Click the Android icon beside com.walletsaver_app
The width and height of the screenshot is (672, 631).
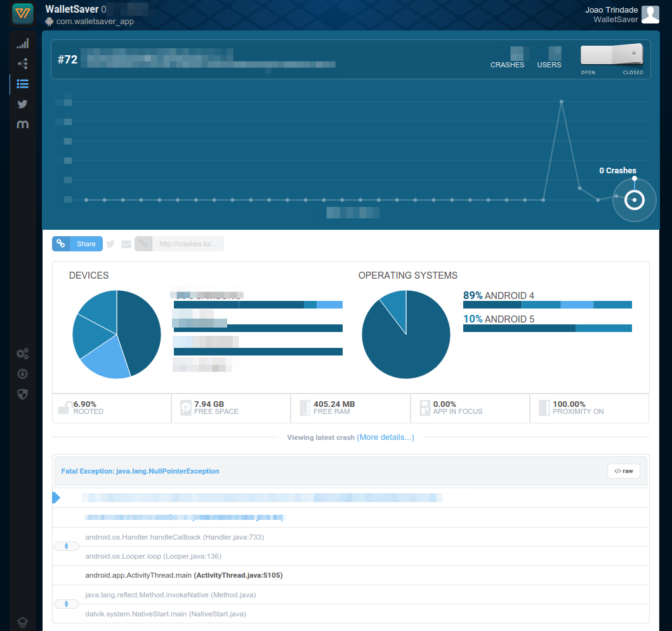point(49,22)
